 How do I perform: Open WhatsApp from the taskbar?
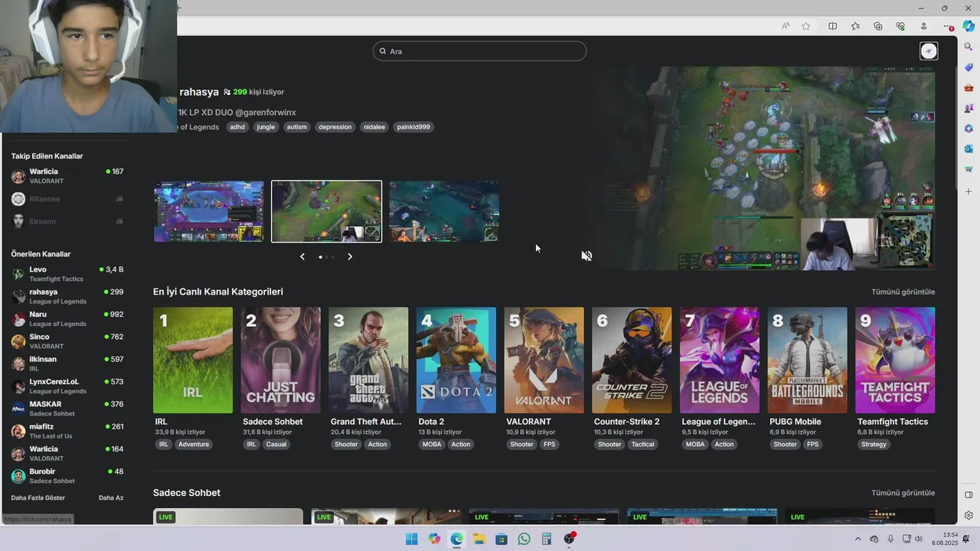tap(524, 539)
